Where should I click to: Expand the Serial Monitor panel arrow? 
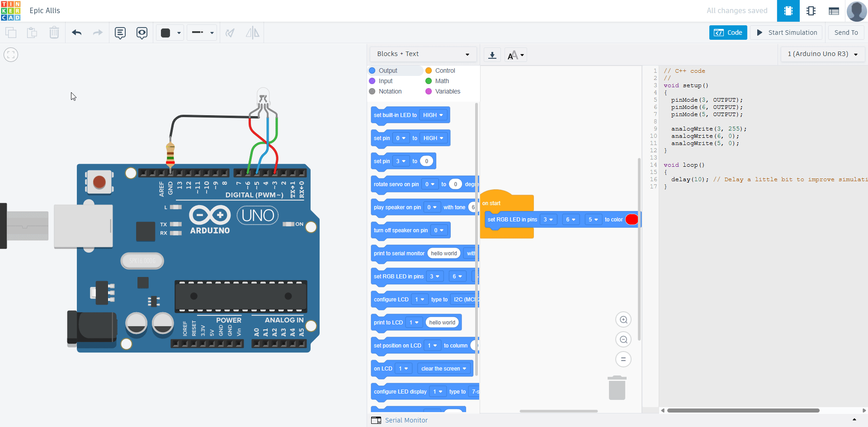click(854, 420)
